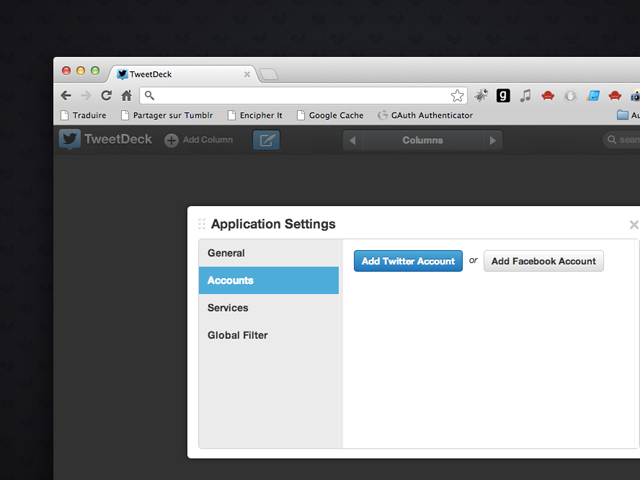Click the blue sticky note extension icon

[593, 96]
